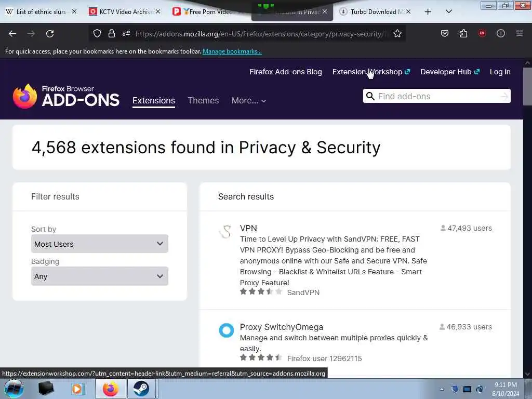Open Developer Hub link
This screenshot has height=399, width=532.
(450, 72)
